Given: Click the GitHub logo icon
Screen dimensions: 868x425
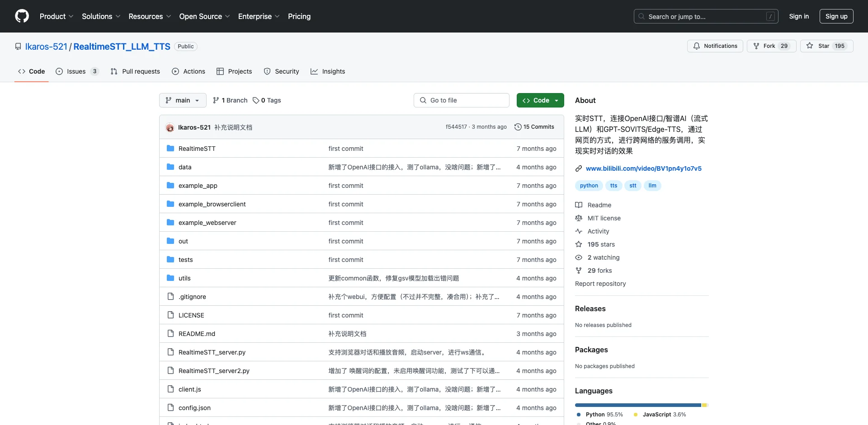Looking at the screenshot, I should click(x=22, y=16).
